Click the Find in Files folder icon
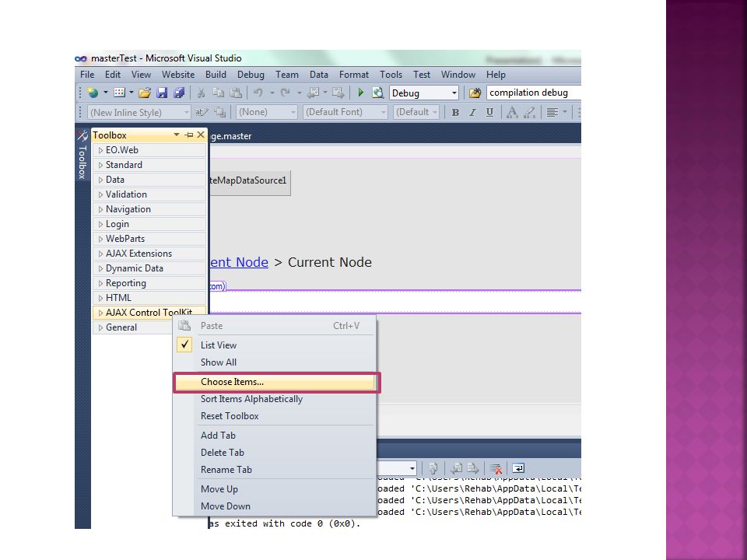Screen dimensions: 747x560 475,93
